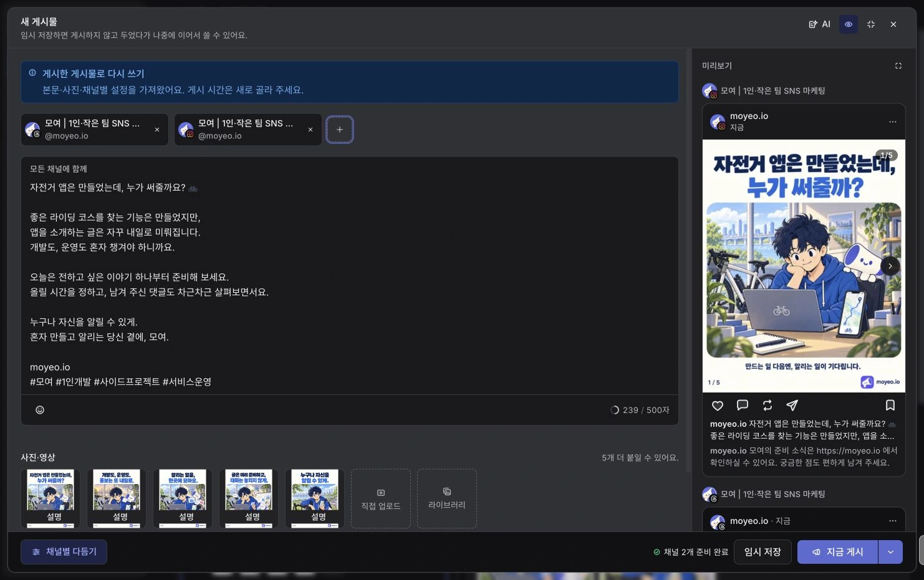Click the 5개 더 붙일 수 있어요 note
The width and height of the screenshot is (924, 580).
tap(640, 457)
